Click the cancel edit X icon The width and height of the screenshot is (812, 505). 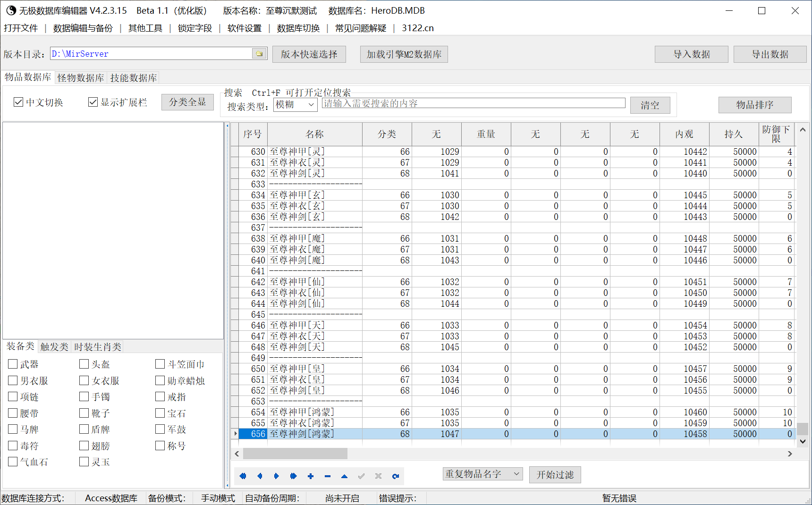(x=379, y=476)
